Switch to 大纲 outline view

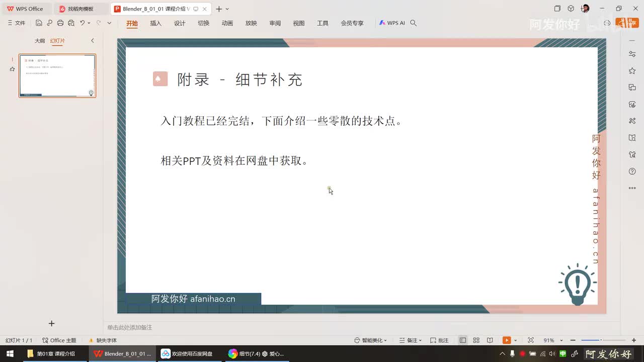(40, 41)
